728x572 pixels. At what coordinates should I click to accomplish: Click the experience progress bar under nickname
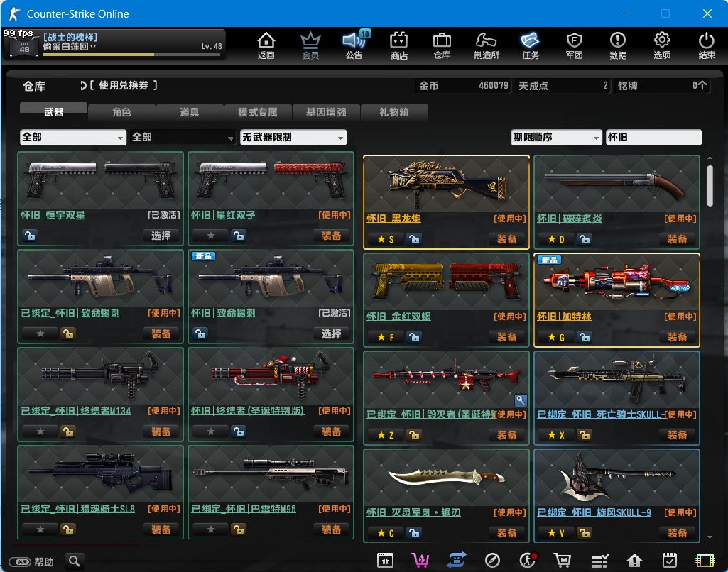pyautogui.click(x=131, y=55)
